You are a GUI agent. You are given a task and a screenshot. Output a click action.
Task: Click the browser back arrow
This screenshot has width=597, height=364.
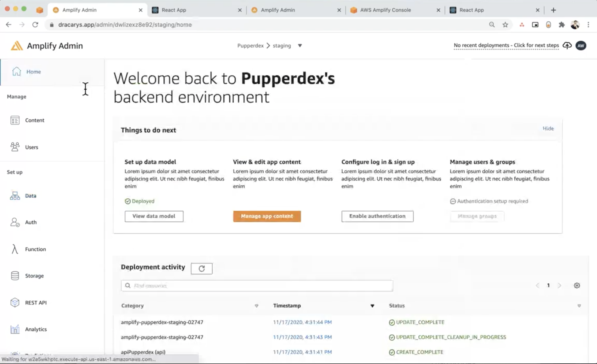point(9,25)
